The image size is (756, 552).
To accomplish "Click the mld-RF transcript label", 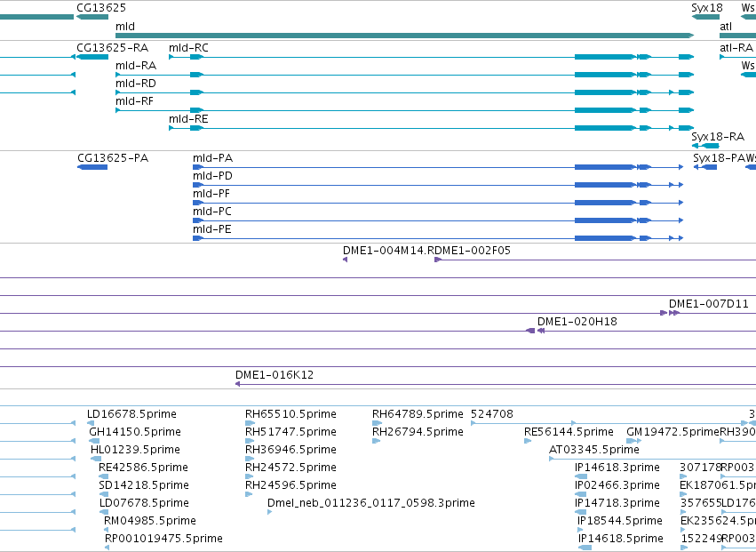I will (x=134, y=101).
